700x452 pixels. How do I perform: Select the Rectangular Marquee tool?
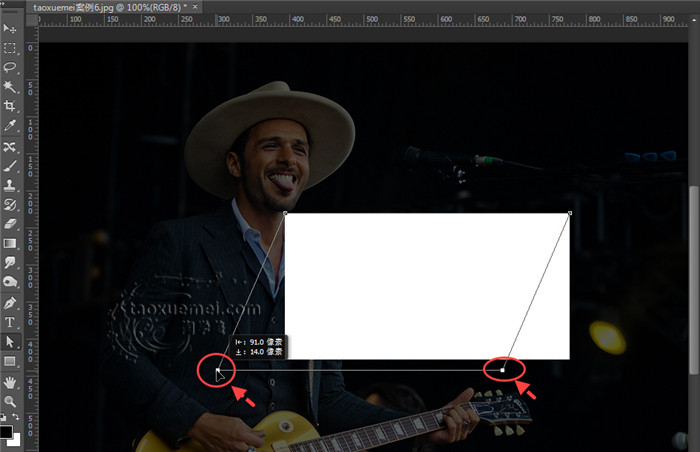click(10, 48)
